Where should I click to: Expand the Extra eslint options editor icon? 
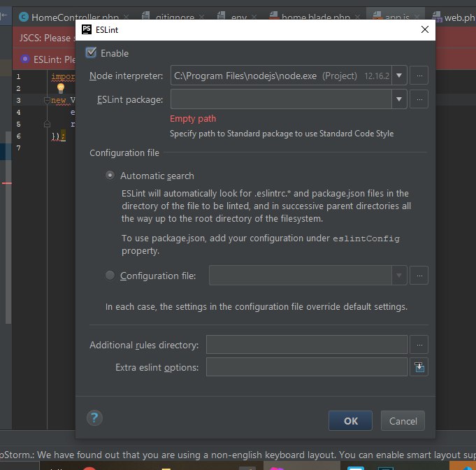(419, 367)
